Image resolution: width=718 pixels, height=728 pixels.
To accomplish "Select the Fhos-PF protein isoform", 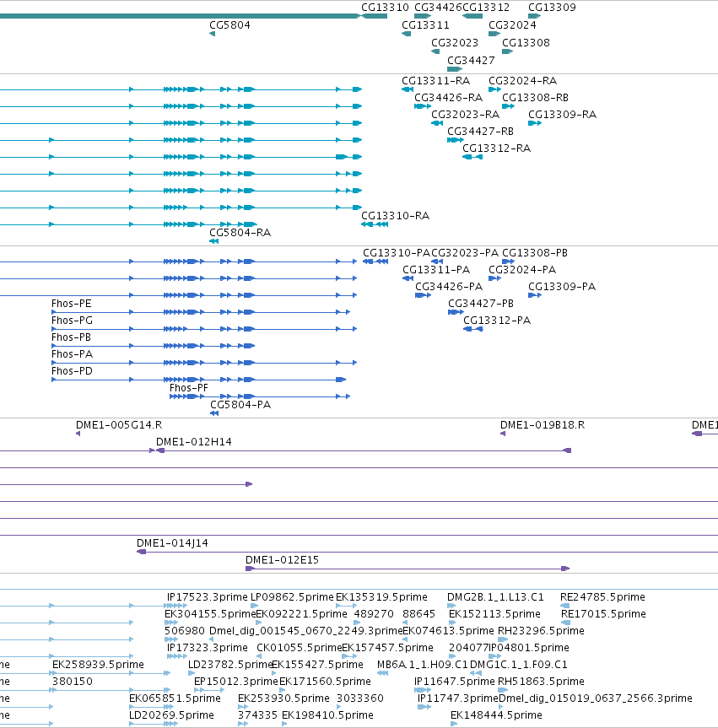I will [188, 388].
